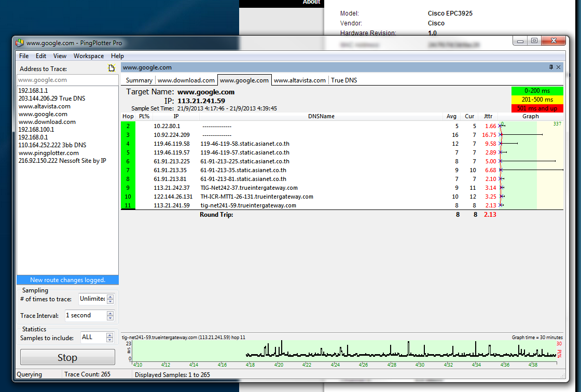581x392 pixels.
Task: Select 192.168.0.1 in the address list
Action: (33, 137)
